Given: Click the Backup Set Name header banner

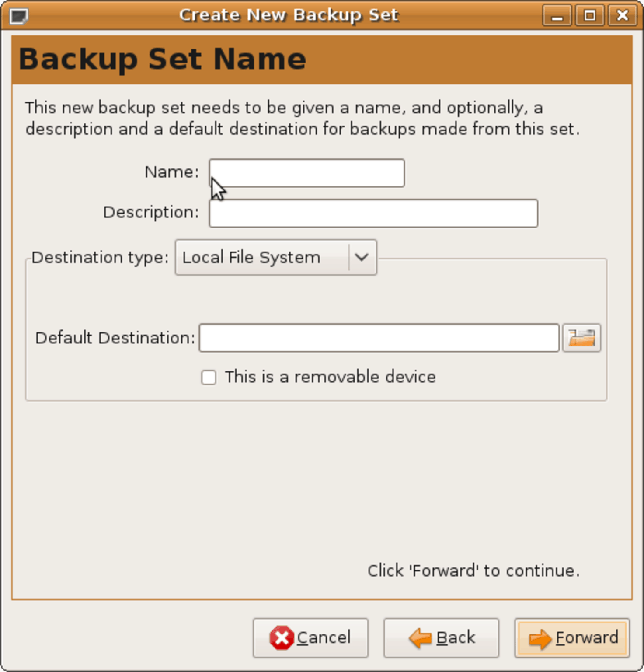Looking at the screenshot, I should pyautogui.click(x=322, y=60).
